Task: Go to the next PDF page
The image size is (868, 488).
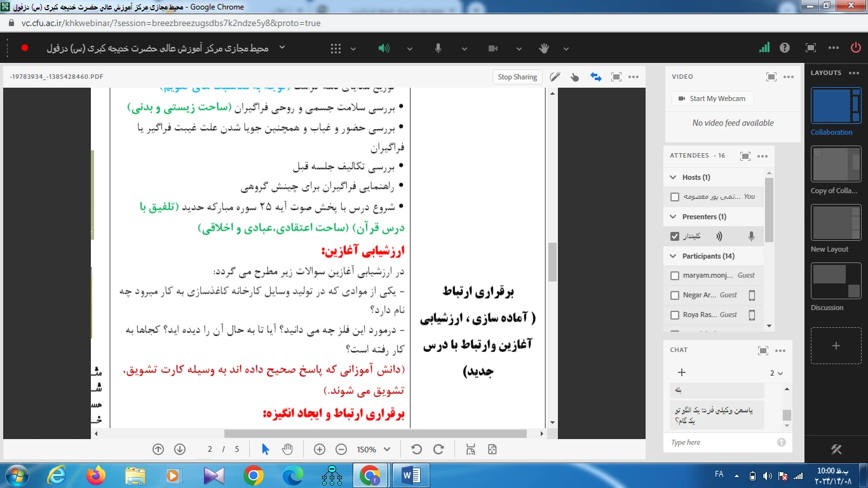Action: click(180, 449)
